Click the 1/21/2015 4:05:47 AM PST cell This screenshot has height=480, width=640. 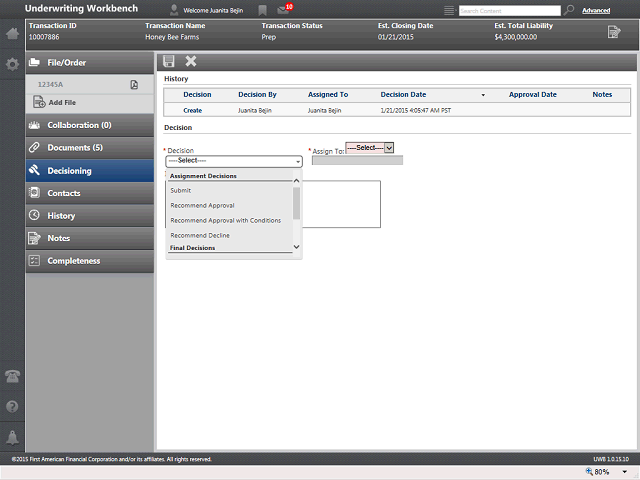[416, 111]
